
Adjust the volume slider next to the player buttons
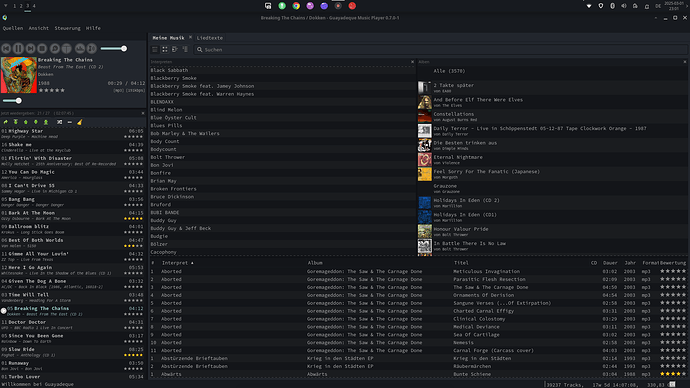tap(114, 48)
